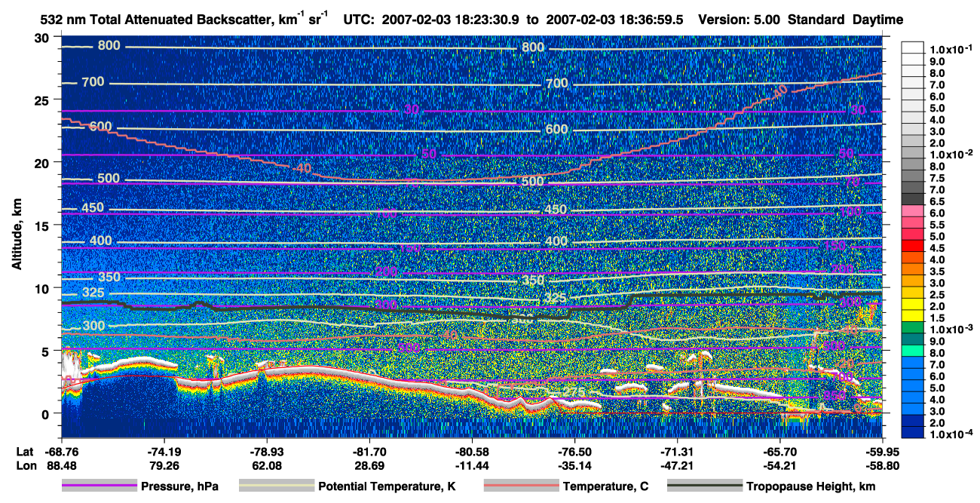Click latitude value '-76.50'

(x=574, y=452)
